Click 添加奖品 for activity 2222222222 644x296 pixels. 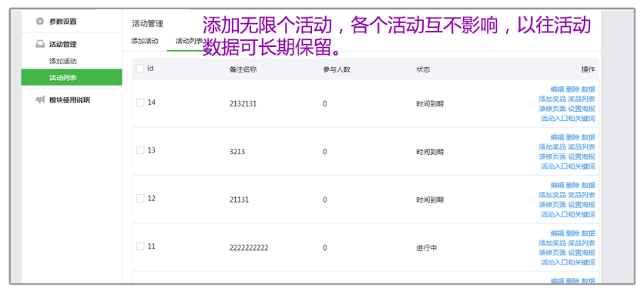pos(552,243)
